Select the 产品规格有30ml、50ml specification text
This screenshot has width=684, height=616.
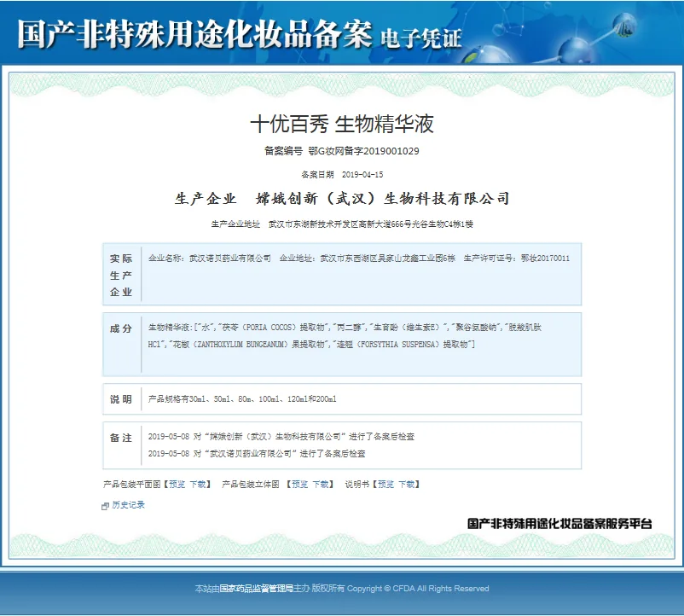coord(242,399)
